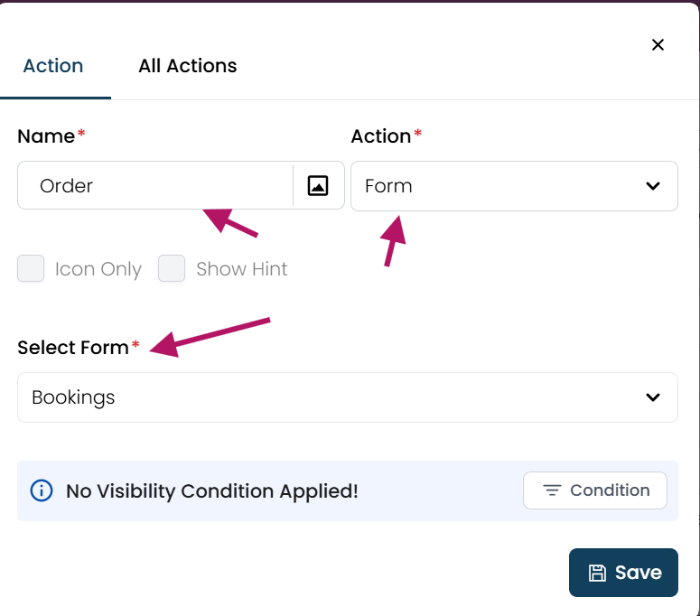The width and height of the screenshot is (700, 616).
Task: Save the action settings
Action: click(x=623, y=573)
